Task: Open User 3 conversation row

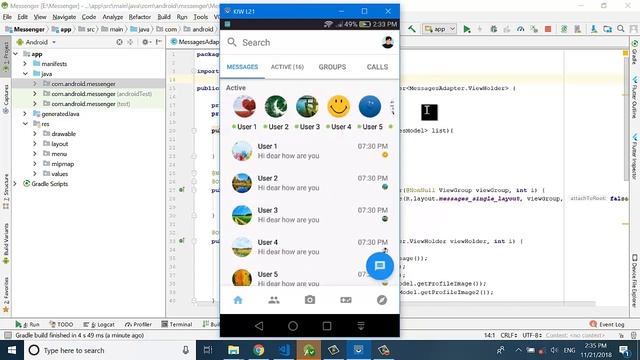Action: (x=309, y=215)
